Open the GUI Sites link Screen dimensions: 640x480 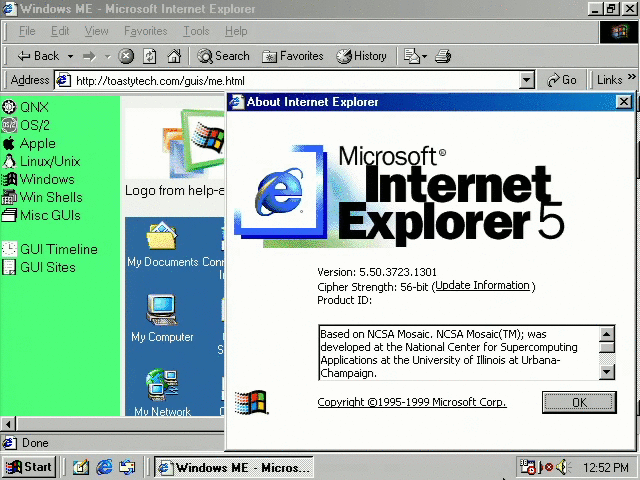(48, 267)
